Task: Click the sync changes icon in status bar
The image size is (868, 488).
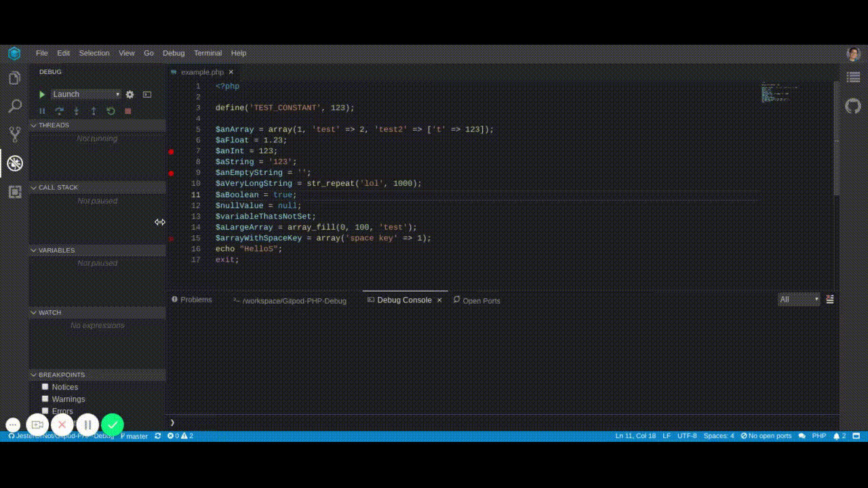Action: [x=158, y=436]
